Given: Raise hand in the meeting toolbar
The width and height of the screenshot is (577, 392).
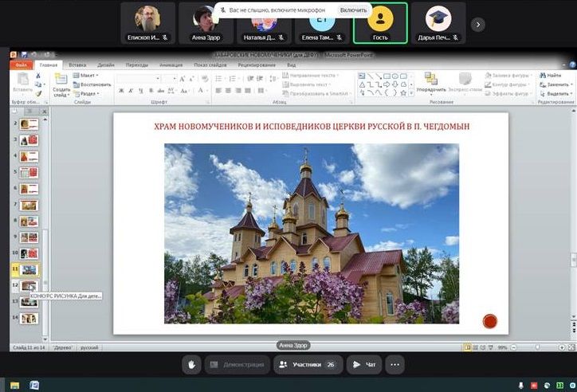Looking at the screenshot, I should (191, 364).
